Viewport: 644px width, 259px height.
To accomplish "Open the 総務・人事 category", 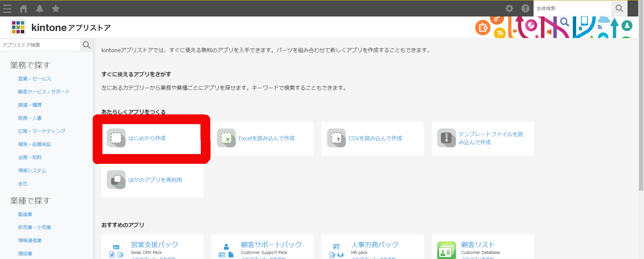I will [x=30, y=118].
